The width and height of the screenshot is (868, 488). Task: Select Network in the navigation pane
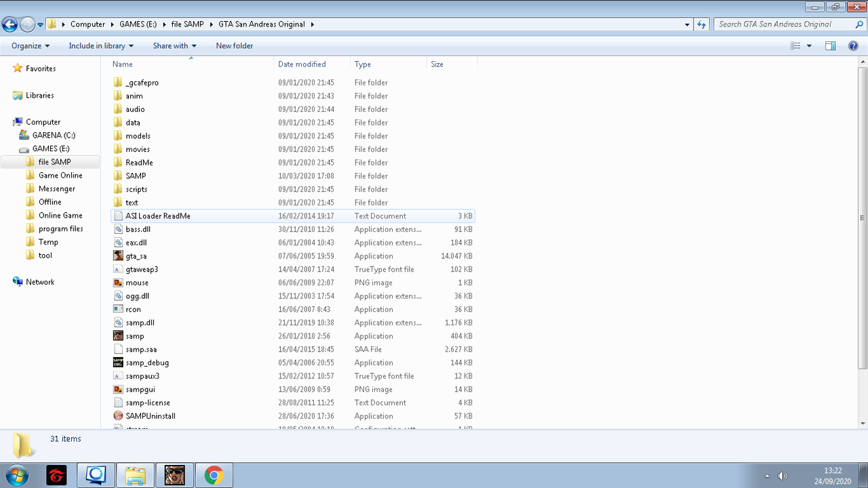coord(40,282)
